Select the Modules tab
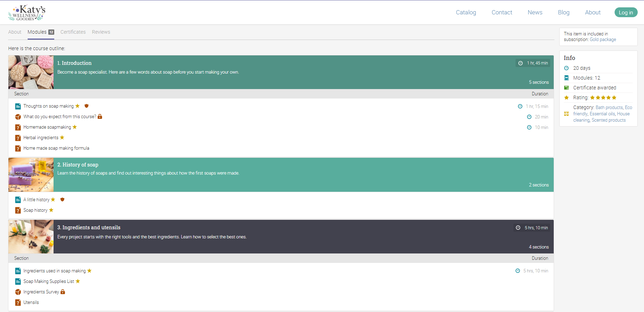This screenshot has height=312, width=644. 41,32
